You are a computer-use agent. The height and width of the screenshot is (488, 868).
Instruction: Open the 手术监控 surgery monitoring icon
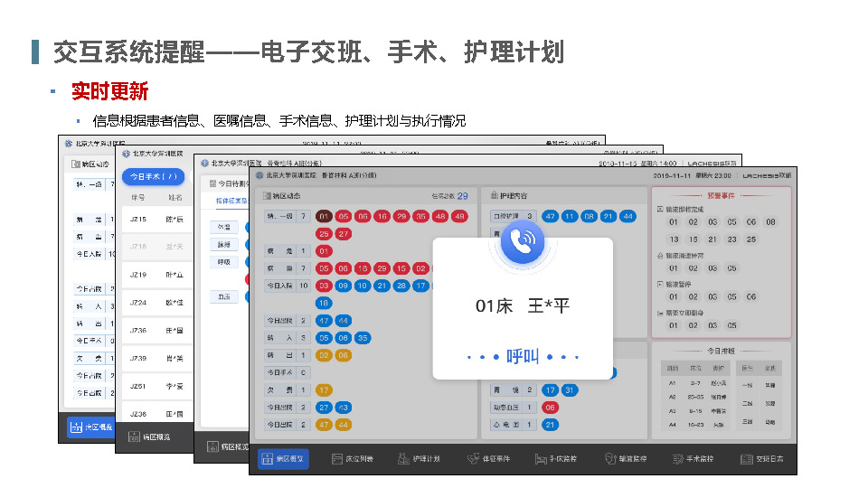(678, 459)
